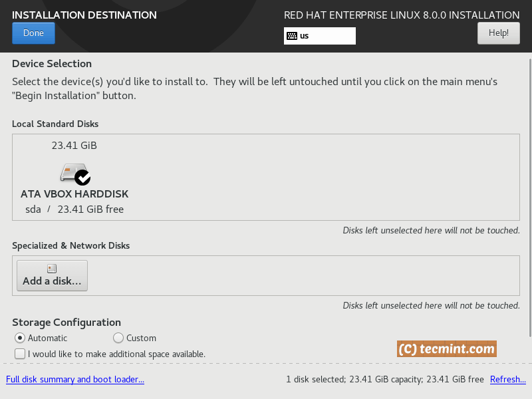Click the ATA VBOX HARDDISK label

(74, 194)
